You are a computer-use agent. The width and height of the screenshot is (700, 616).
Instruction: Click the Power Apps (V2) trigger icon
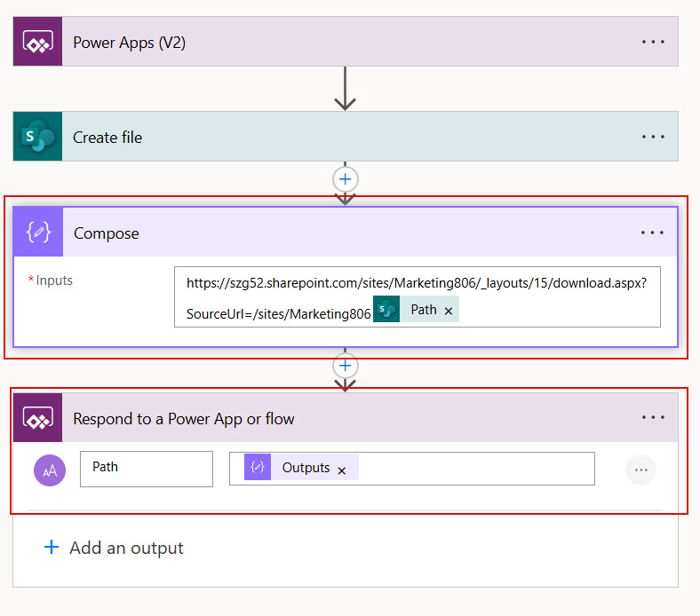point(38,42)
